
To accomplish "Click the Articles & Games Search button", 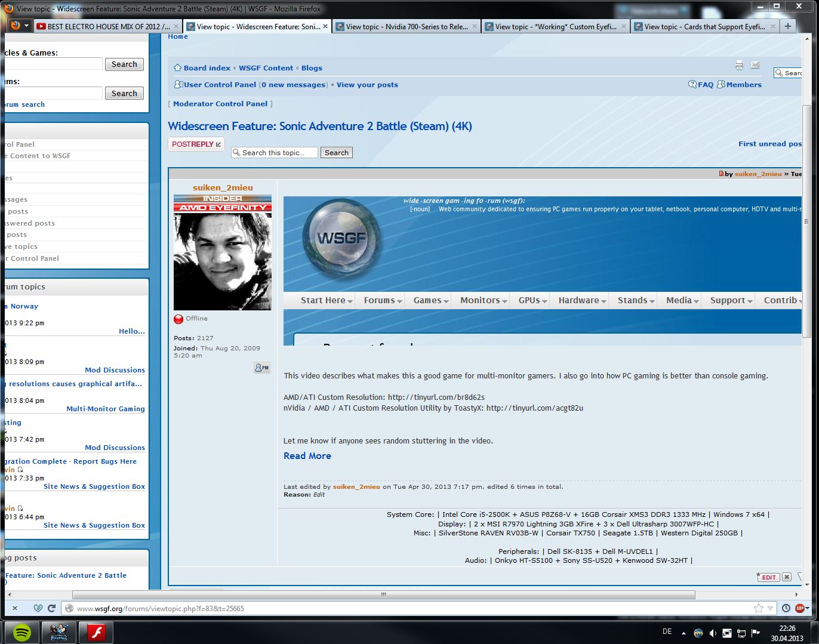I will pos(124,64).
